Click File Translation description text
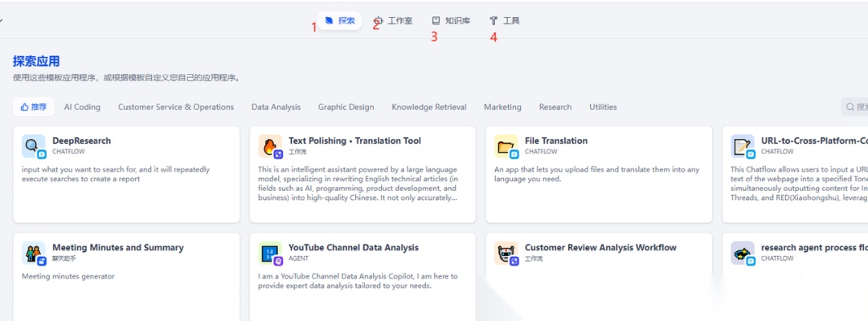868x321 pixels. coord(596,174)
